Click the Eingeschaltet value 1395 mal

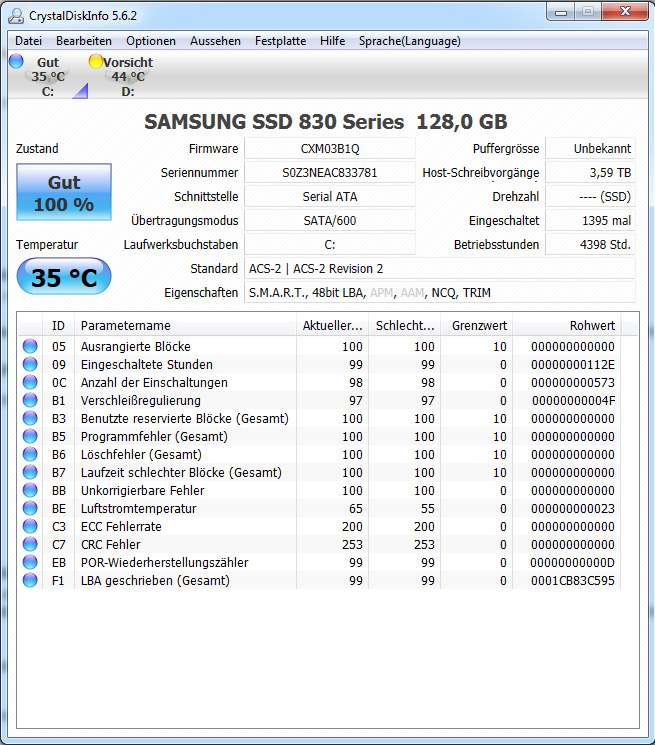pyautogui.click(x=590, y=220)
